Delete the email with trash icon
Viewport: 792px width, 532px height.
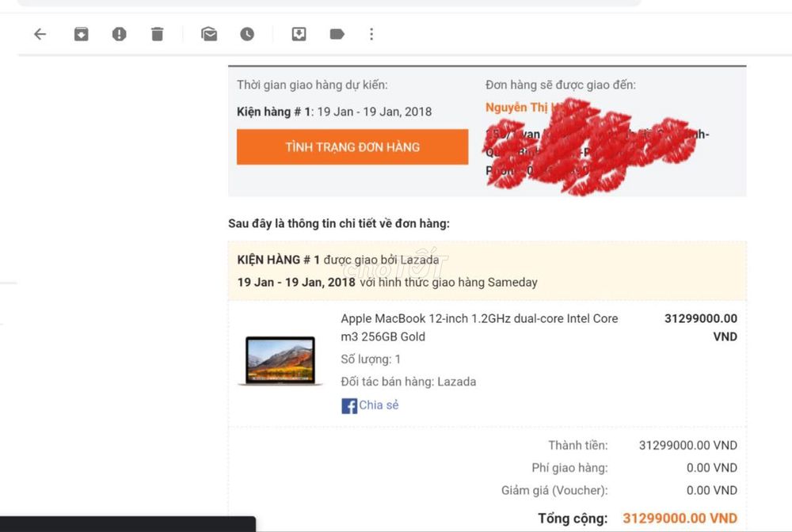[x=157, y=34]
